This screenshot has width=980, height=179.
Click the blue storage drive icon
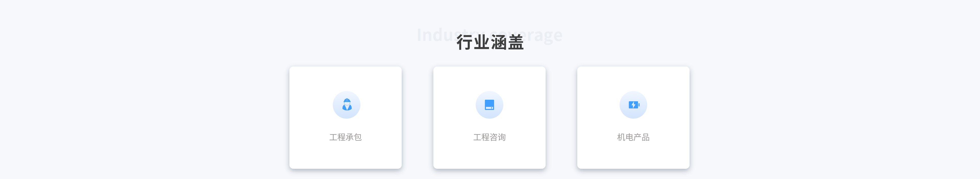(x=489, y=105)
